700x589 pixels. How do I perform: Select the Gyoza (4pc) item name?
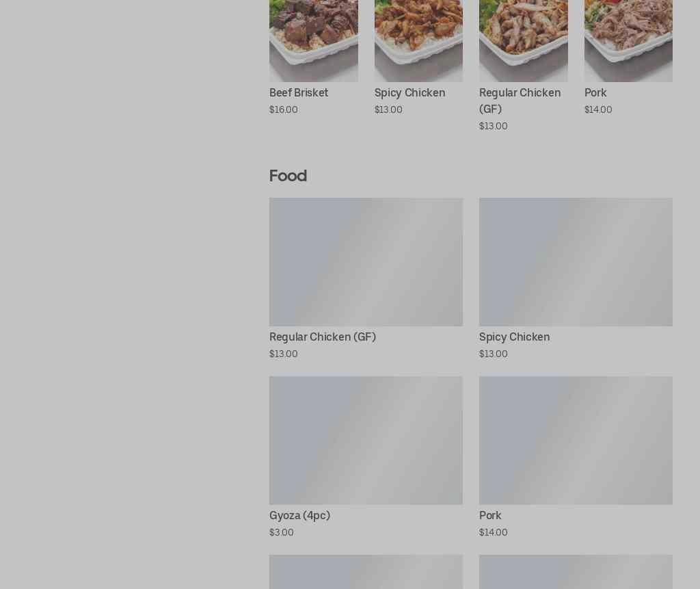coord(299,515)
